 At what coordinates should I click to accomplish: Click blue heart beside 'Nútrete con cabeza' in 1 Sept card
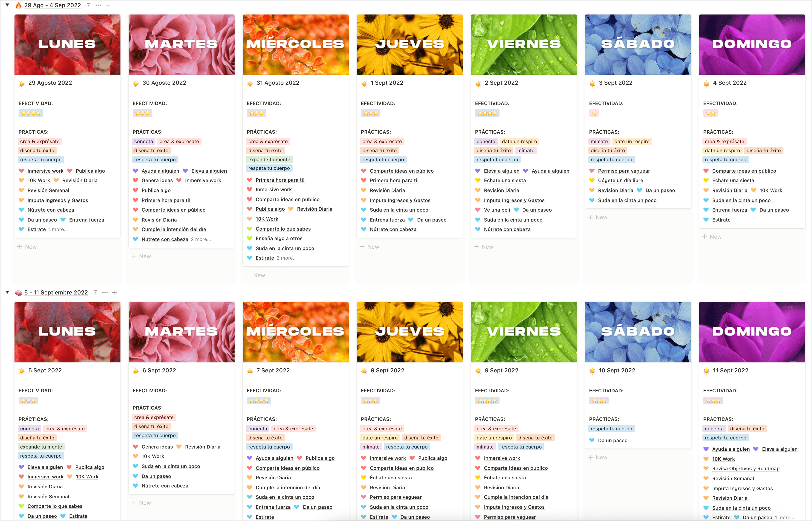[x=364, y=229]
